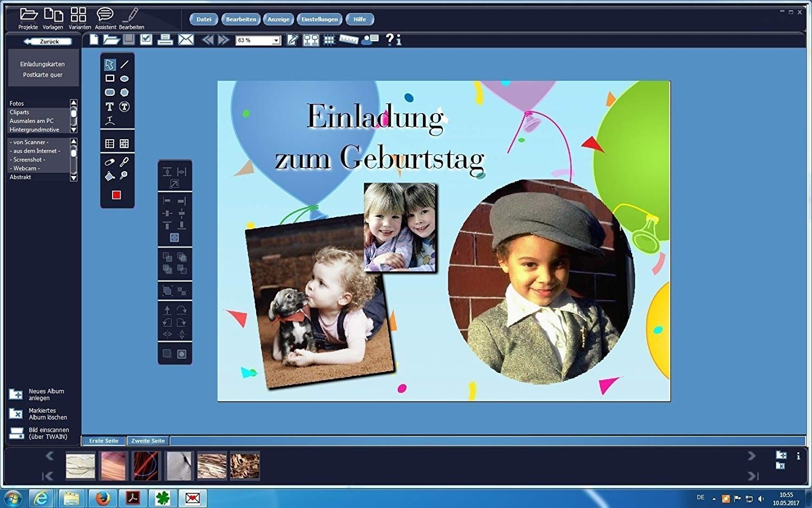Click the checkmark box toolbar icon
This screenshot has width=812, height=508.
coord(146,39)
